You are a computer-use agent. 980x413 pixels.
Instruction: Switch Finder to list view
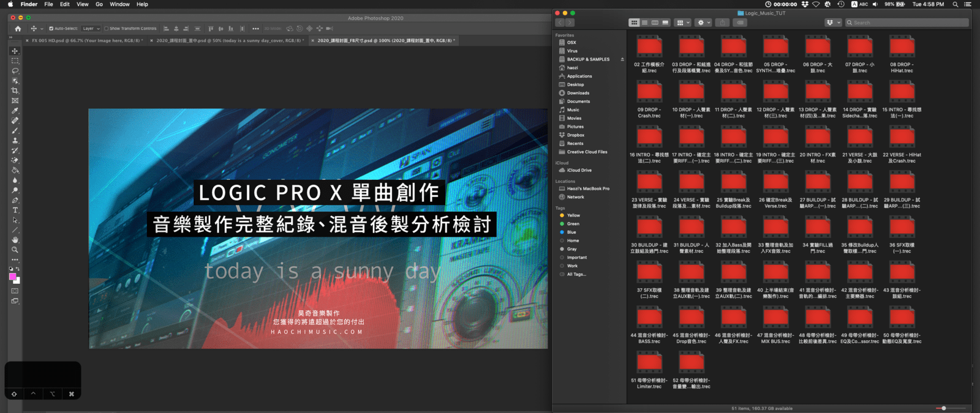[644, 23]
